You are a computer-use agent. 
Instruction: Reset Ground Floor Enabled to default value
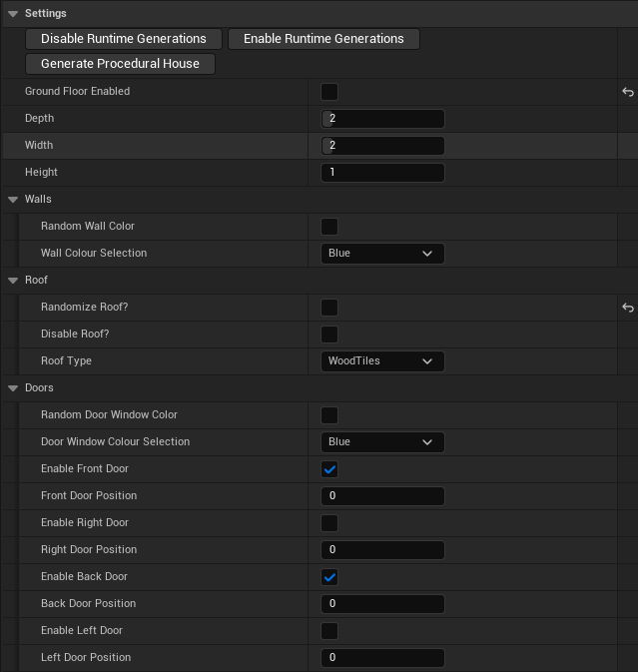tap(628, 92)
